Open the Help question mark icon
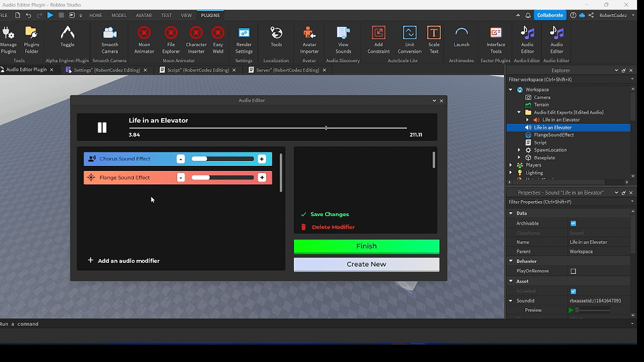 pyautogui.click(x=573, y=15)
